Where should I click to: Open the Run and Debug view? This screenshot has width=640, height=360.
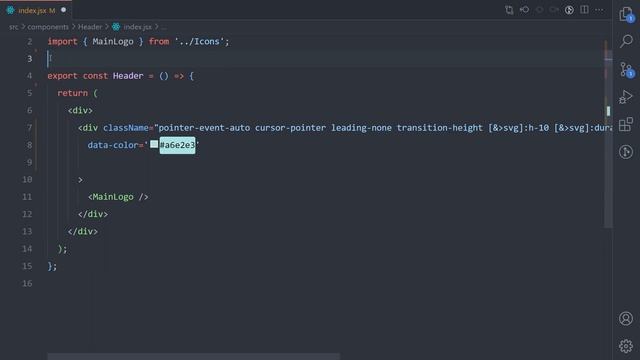[626, 97]
